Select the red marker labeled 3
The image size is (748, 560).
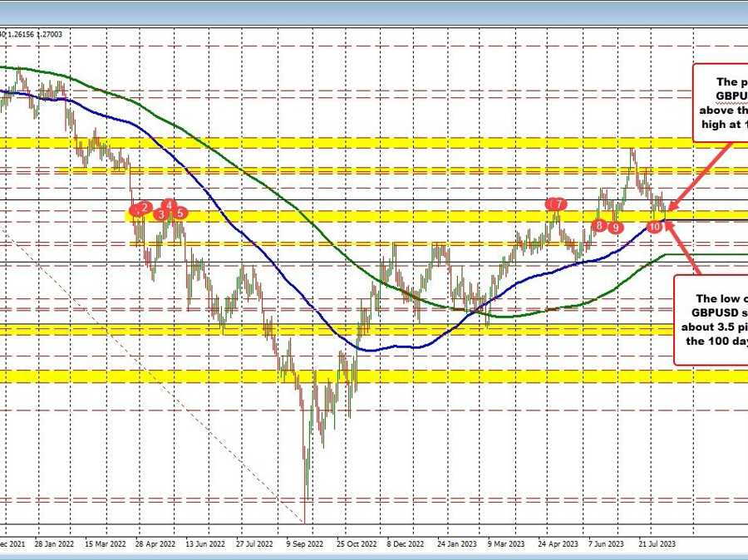point(160,214)
